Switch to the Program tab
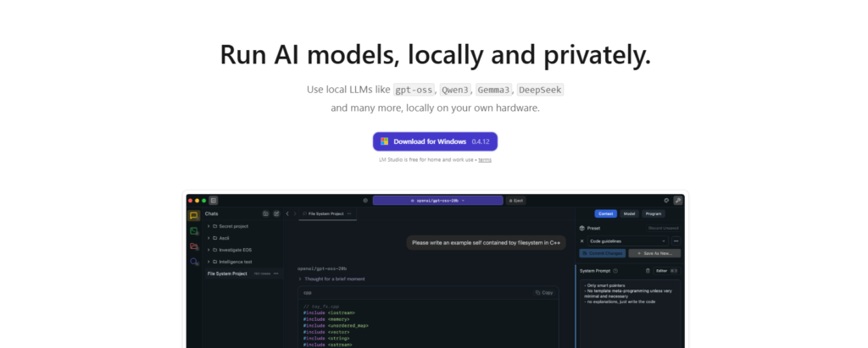The image size is (868, 348). (654, 213)
